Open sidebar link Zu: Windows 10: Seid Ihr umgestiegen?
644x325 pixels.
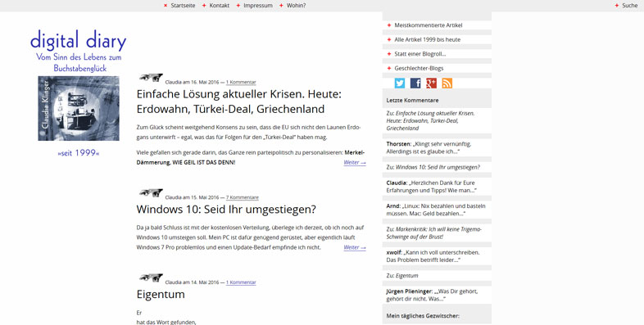(433, 167)
